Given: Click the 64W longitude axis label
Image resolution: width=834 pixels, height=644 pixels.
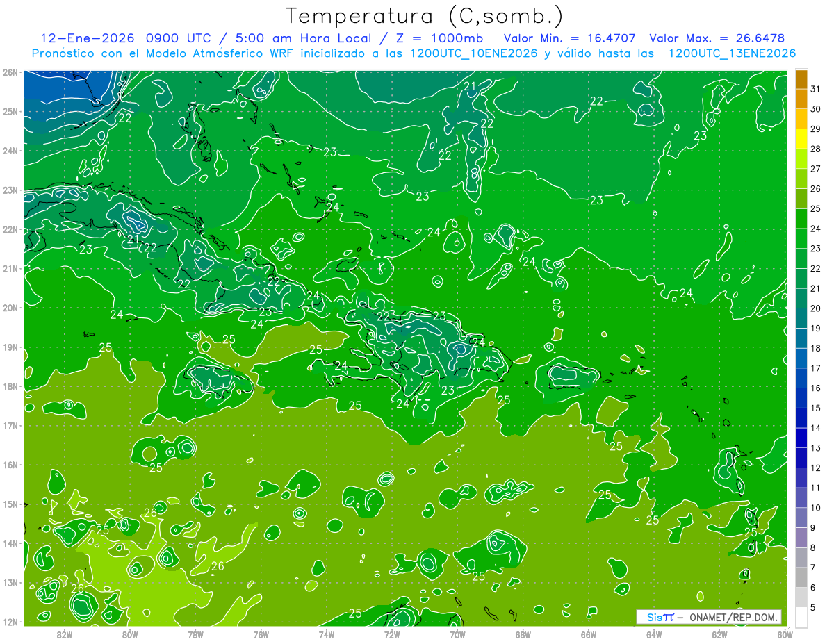Looking at the screenshot, I should tap(654, 634).
